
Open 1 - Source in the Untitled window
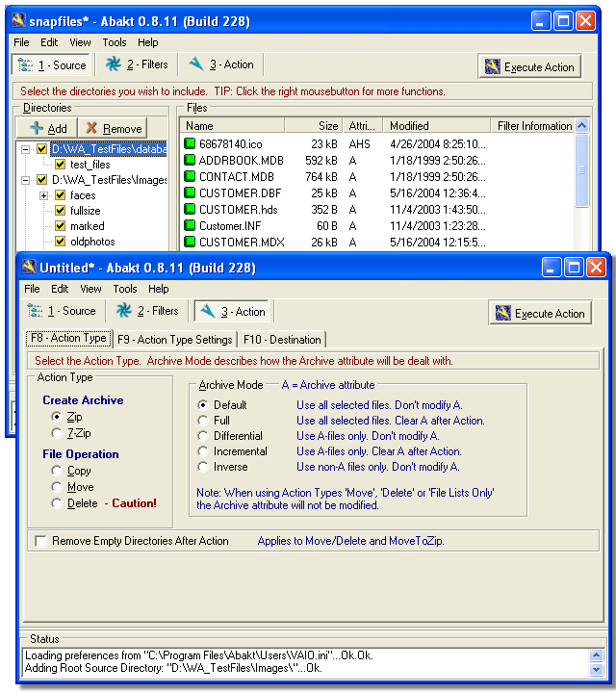pos(63,311)
